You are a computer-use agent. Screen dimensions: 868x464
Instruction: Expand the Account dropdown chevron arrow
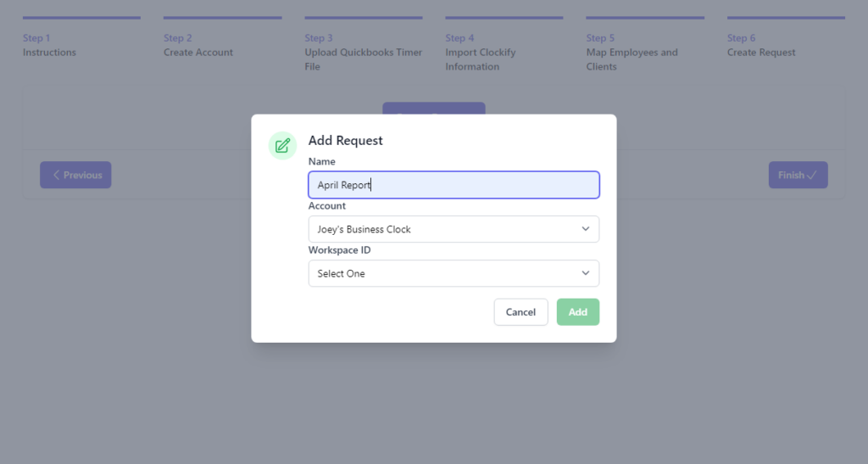point(585,229)
